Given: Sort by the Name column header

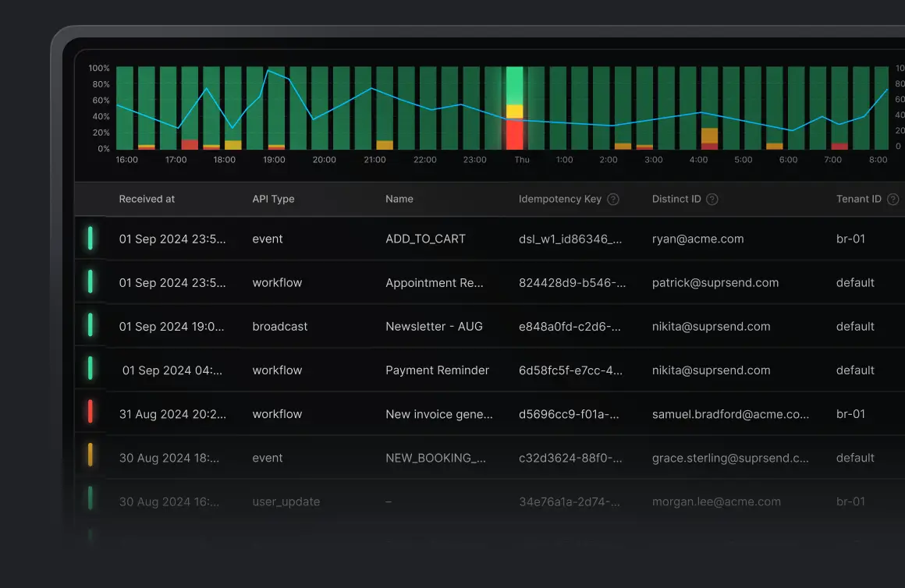Looking at the screenshot, I should tap(399, 199).
